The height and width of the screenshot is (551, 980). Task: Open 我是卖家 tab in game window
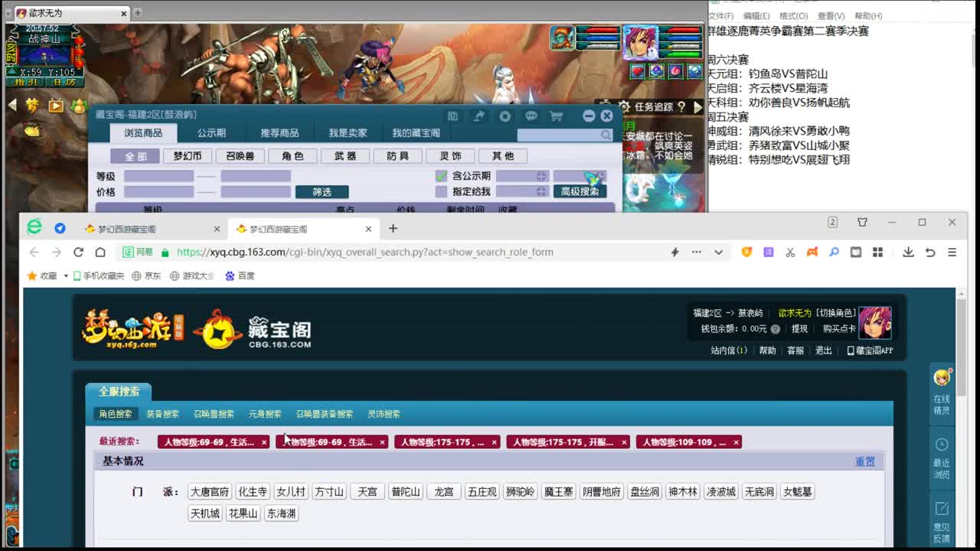(x=348, y=132)
